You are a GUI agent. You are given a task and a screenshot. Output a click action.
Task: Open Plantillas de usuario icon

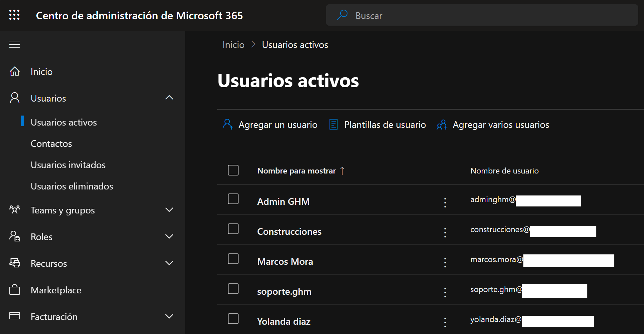333,125
